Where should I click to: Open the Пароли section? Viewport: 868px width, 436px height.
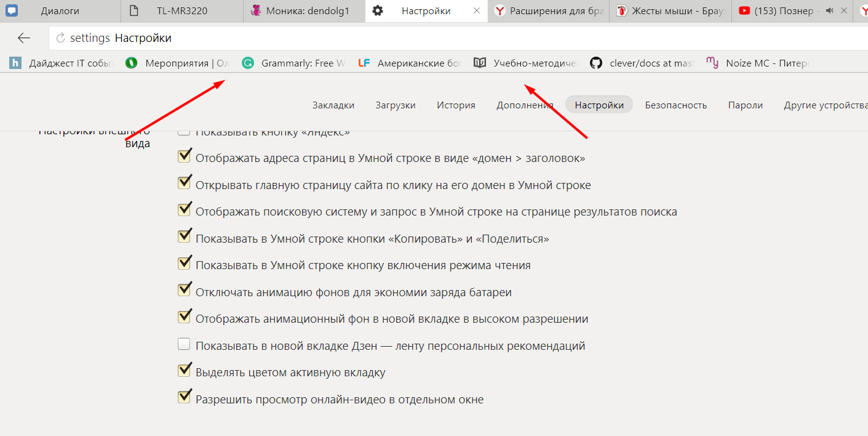(745, 105)
